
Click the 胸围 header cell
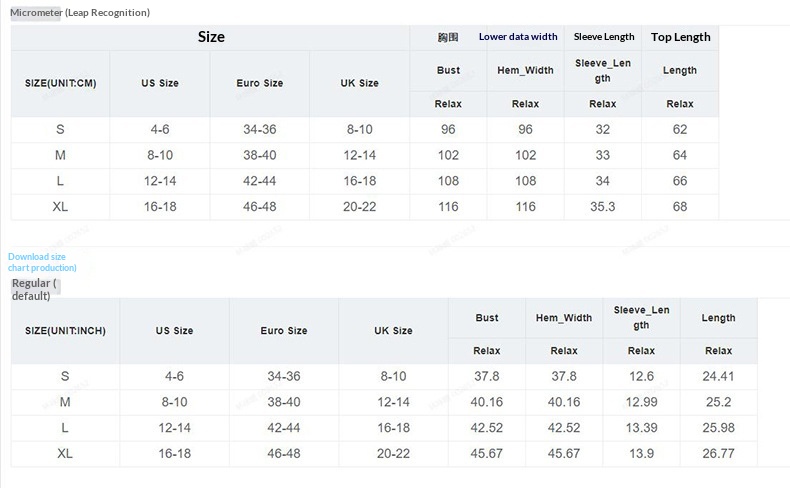point(448,37)
